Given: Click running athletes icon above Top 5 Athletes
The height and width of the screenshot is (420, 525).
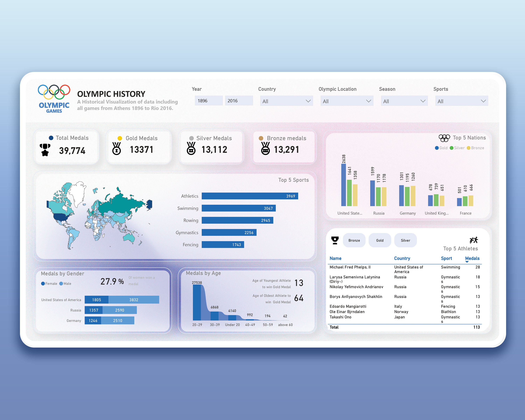Looking at the screenshot, I should coord(474,240).
